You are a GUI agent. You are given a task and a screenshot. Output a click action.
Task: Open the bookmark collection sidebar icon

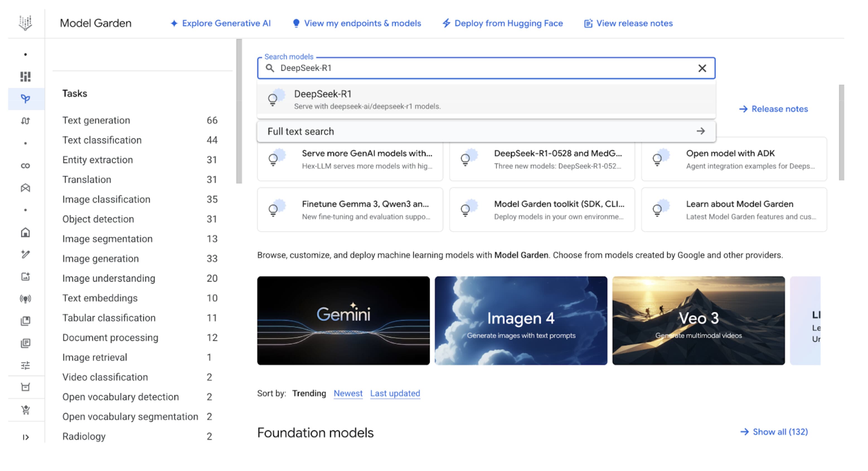tap(25, 321)
